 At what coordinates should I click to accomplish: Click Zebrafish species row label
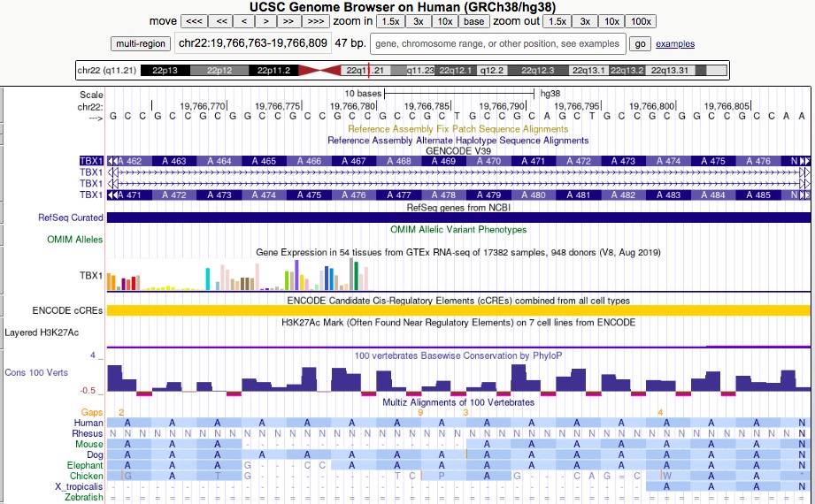tap(84, 497)
